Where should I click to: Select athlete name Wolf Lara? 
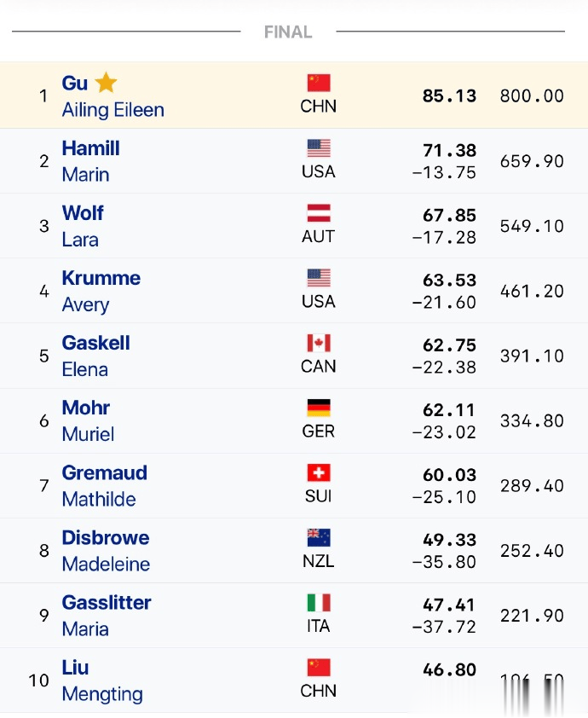pyautogui.click(x=83, y=226)
